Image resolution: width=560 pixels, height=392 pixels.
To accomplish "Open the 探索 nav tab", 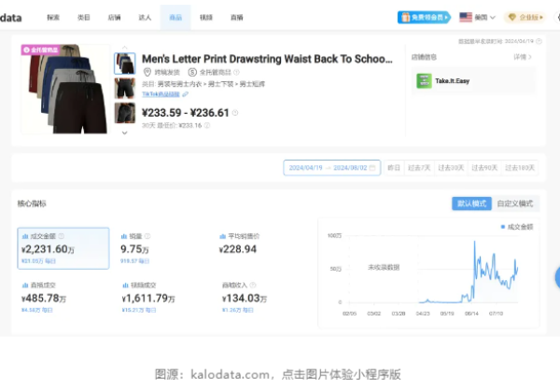I will [53, 18].
